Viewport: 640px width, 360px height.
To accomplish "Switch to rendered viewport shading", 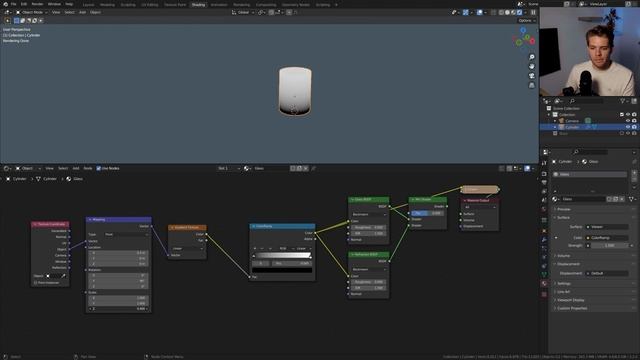I will pyautogui.click(x=520, y=12).
